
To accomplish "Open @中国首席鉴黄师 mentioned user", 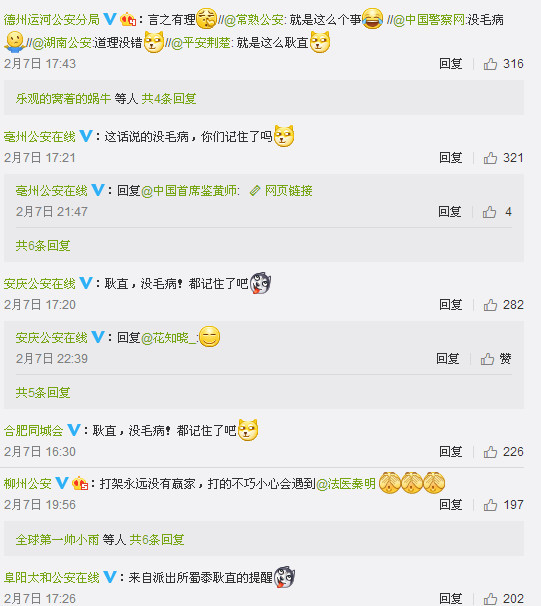I will pos(189,191).
